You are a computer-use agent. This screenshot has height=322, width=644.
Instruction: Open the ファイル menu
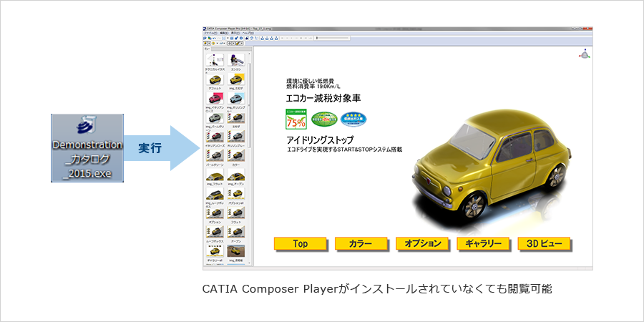click(x=209, y=32)
